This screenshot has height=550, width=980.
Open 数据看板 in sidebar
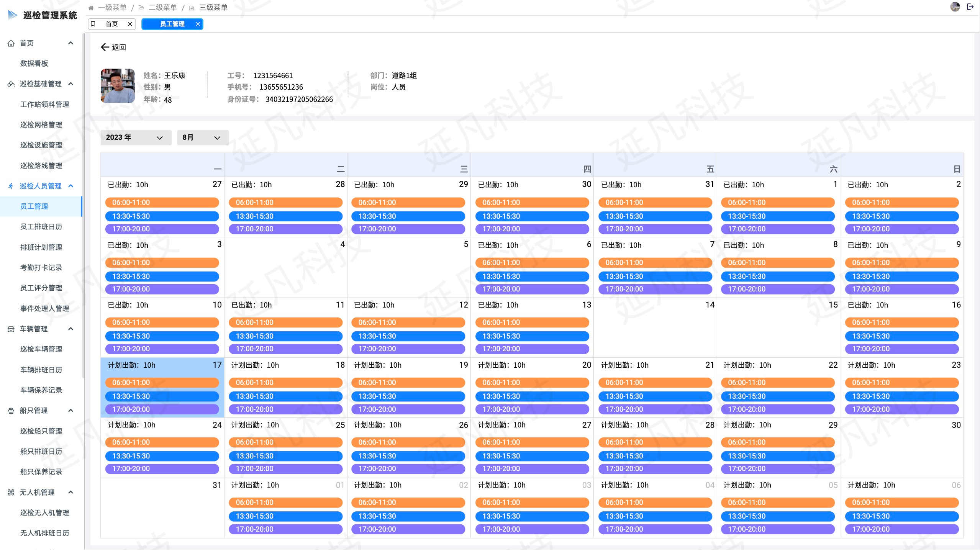click(x=34, y=64)
